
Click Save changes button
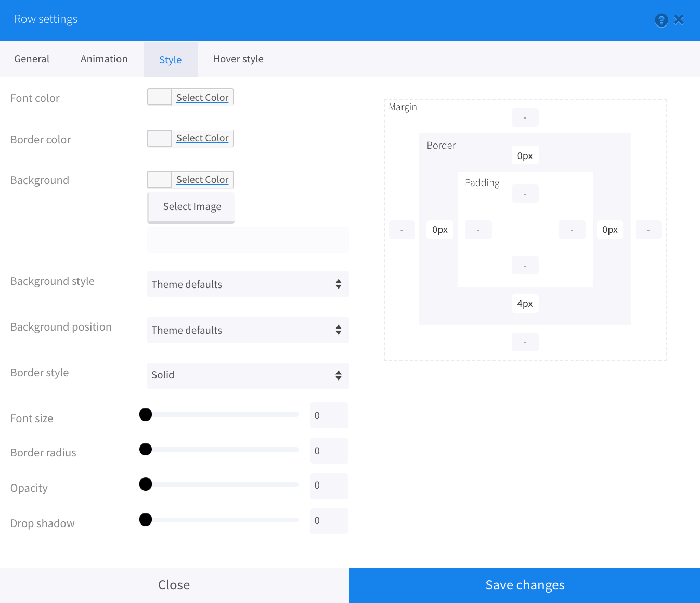point(524,585)
